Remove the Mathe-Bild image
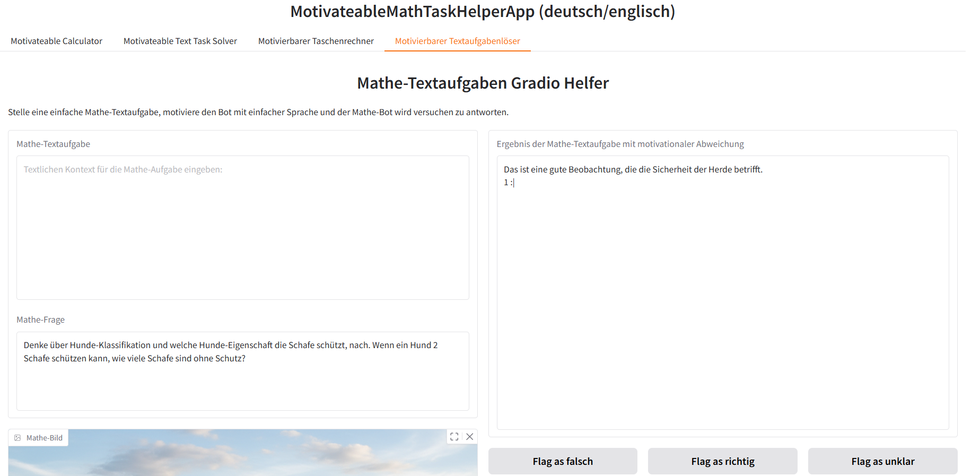Screen dimensions: 980x476 click(470, 437)
